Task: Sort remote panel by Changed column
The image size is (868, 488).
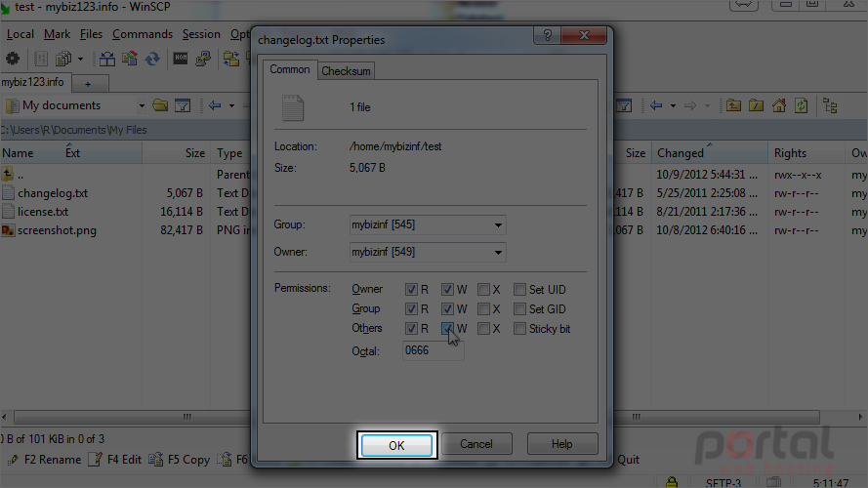Action: point(709,152)
